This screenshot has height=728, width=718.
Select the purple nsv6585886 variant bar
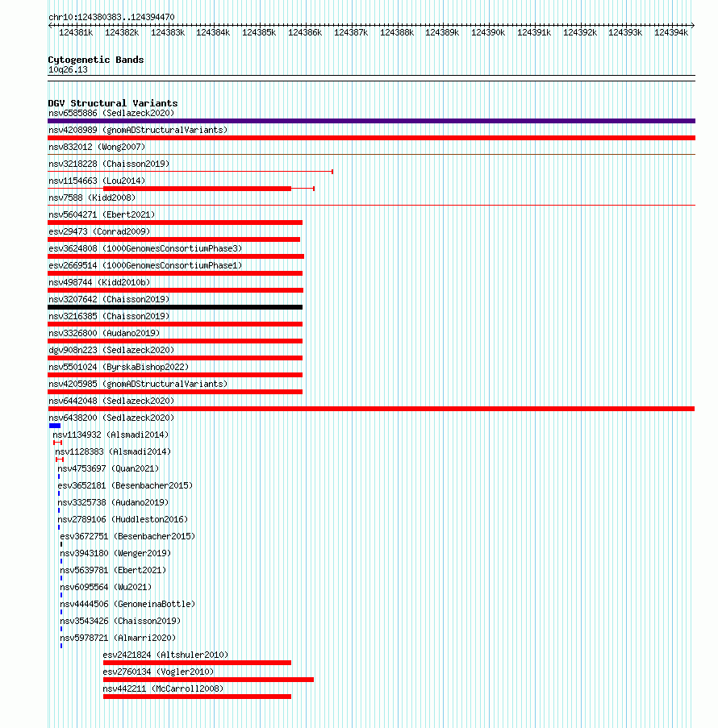371,121
